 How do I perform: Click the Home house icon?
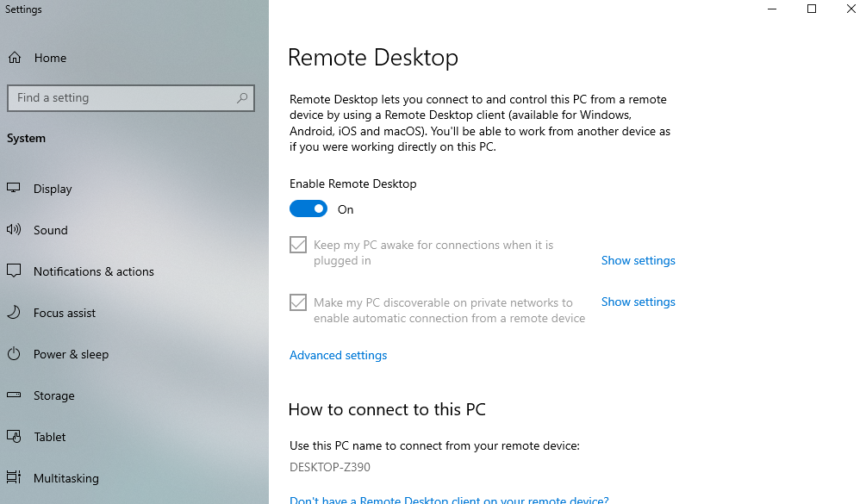(x=15, y=58)
